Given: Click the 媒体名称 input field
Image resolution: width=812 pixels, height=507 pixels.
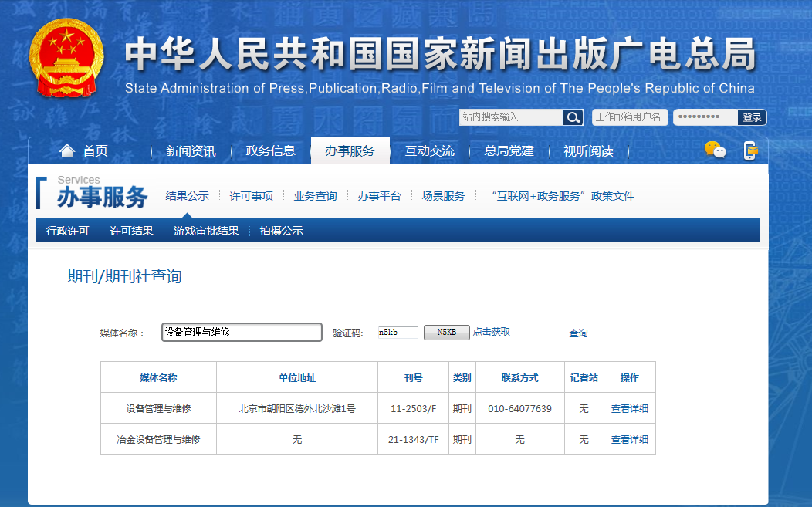Looking at the screenshot, I should coord(242,332).
